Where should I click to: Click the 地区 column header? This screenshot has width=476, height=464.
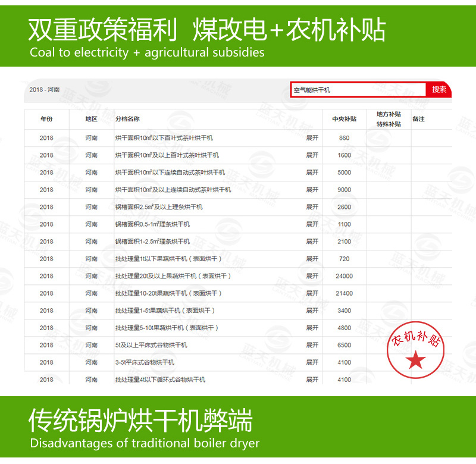[89, 117]
